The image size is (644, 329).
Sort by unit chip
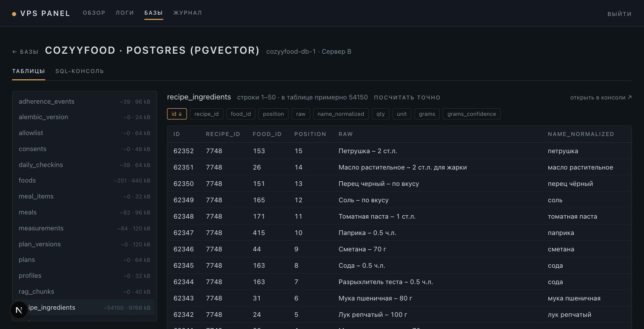click(x=402, y=114)
